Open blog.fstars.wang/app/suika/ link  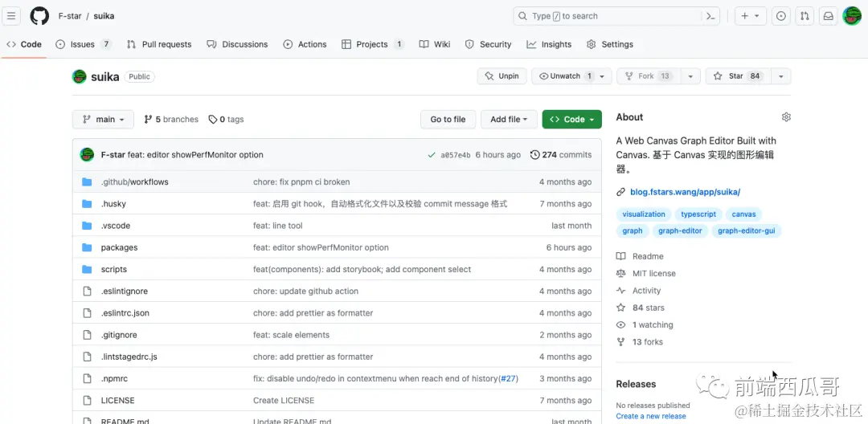686,193
